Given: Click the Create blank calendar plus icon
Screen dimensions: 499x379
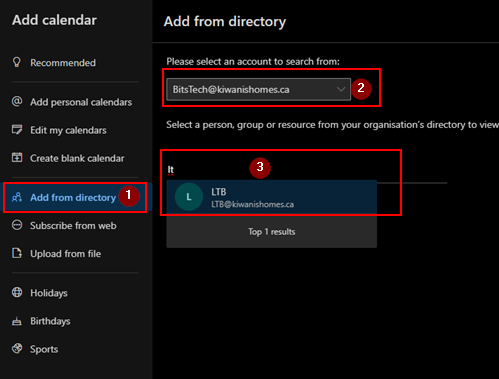Looking at the screenshot, I should (x=17, y=157).
